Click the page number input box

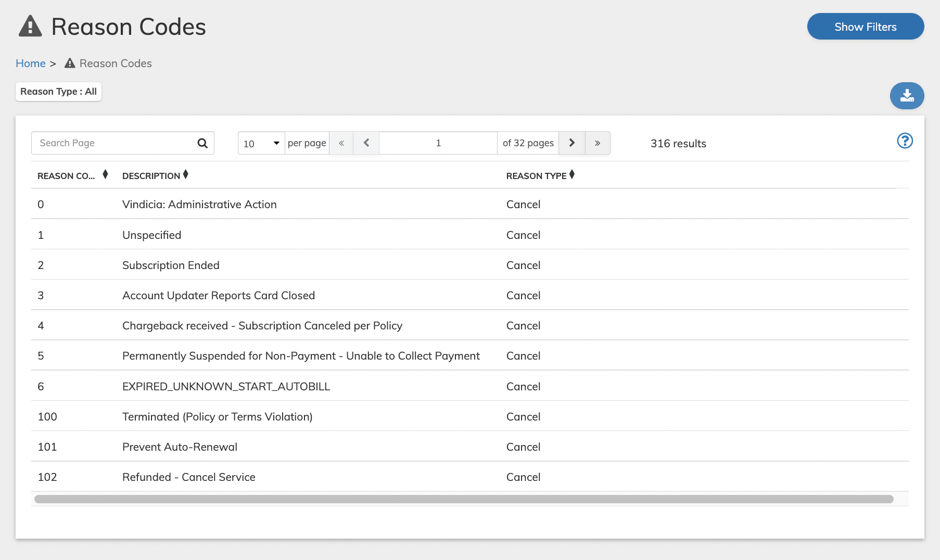(438, 143)
